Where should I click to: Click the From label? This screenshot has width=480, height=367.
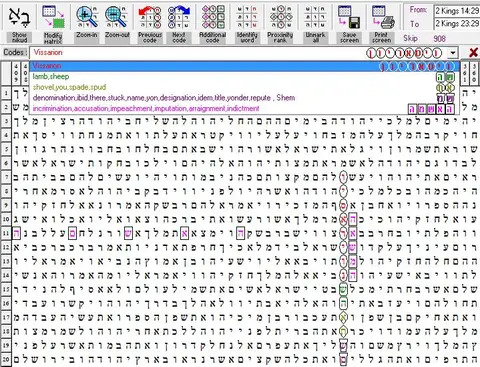(x=418, y=10)
